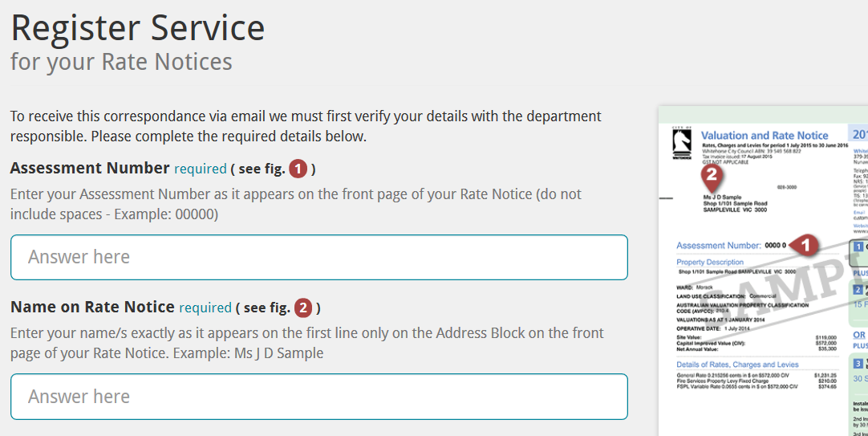Select marker 2 pin on sample notice address
Image resolution: width=868 pixels, height=436 pixels.
[x=712, y=179]
